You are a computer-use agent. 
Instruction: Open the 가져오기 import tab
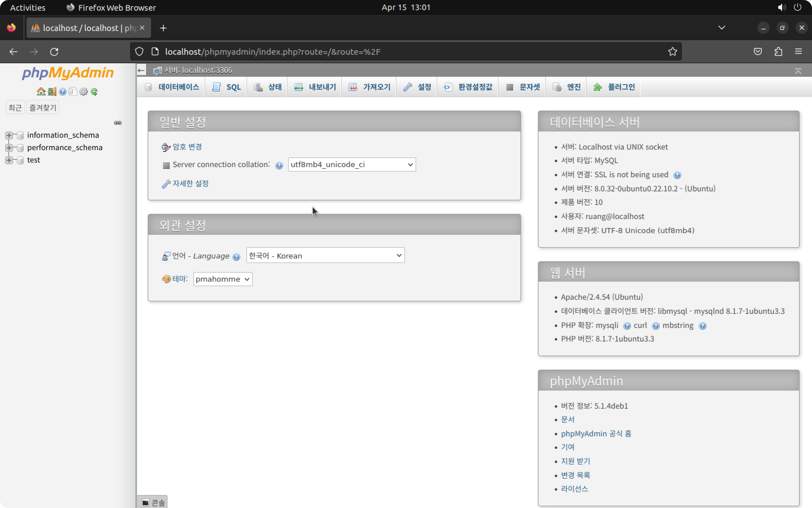tap(369, 87)
